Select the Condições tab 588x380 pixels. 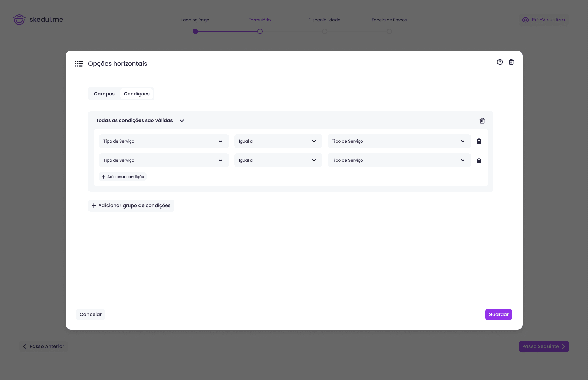(x=137, y=94)
